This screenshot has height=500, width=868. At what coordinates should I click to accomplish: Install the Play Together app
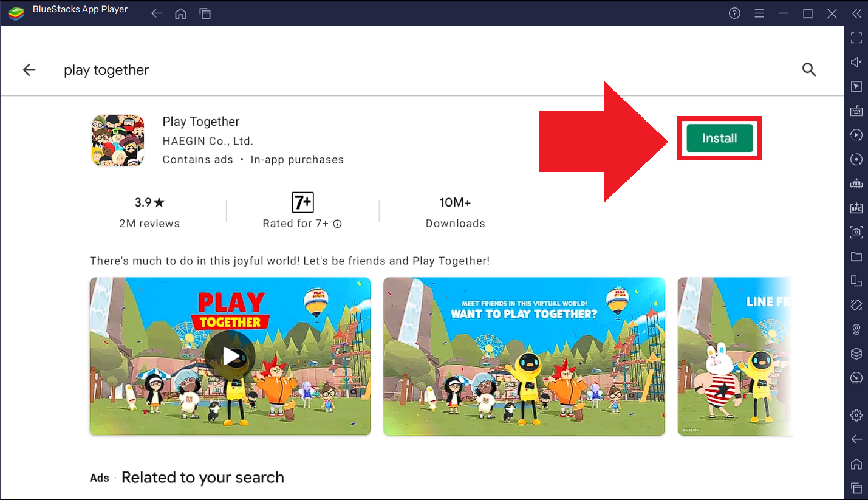point(719,139)
